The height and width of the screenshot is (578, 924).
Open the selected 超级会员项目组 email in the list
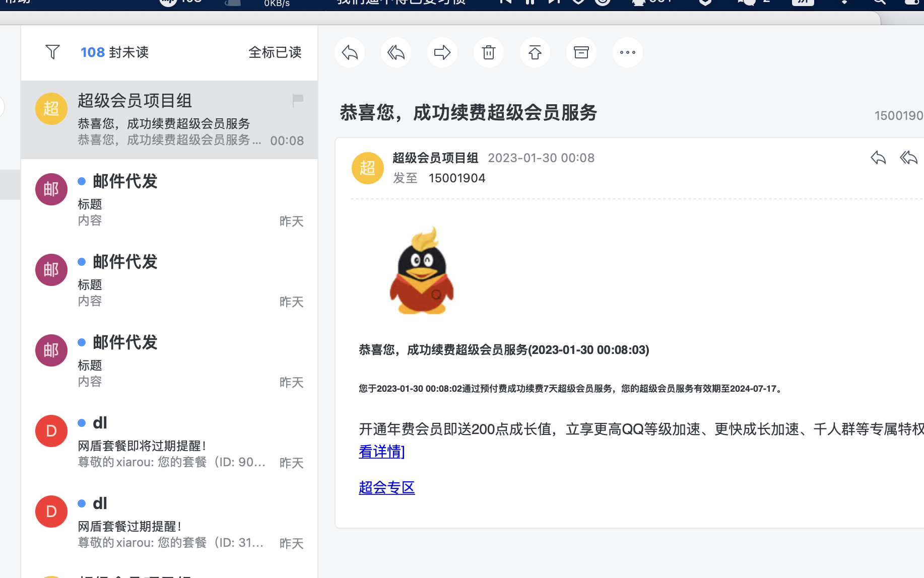[x=169, y=120]
